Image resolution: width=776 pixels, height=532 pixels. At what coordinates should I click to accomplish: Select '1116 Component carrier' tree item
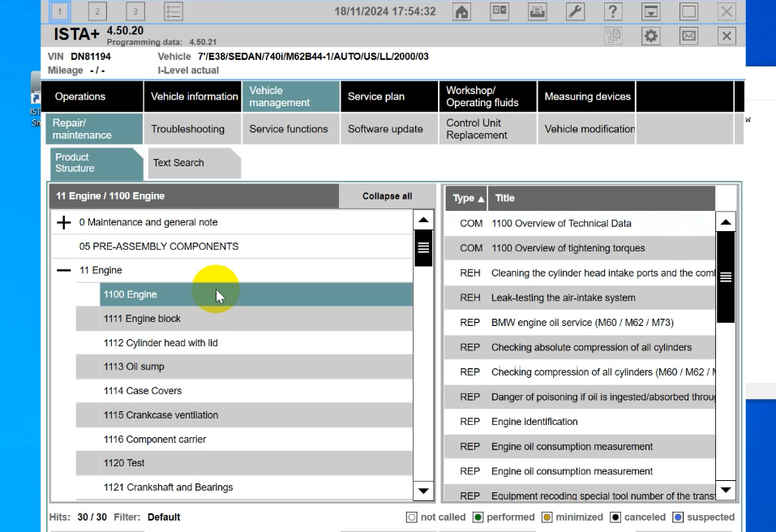point(244,440)
